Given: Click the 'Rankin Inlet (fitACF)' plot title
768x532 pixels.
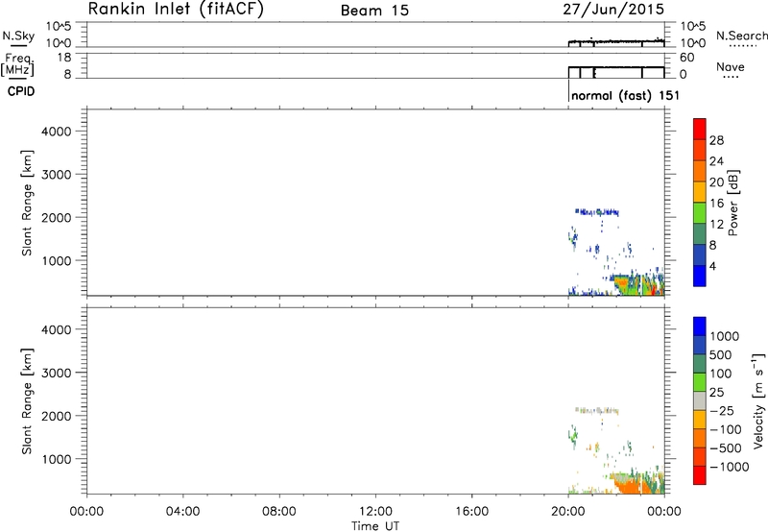Looking at the screenshot, I should coord(176,10).
